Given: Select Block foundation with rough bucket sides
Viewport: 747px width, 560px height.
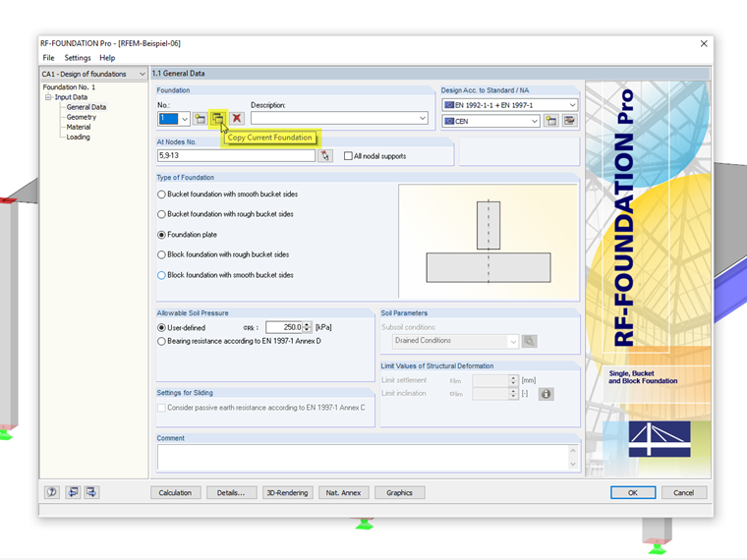Looking at the screenshot, I should [161, 254].
